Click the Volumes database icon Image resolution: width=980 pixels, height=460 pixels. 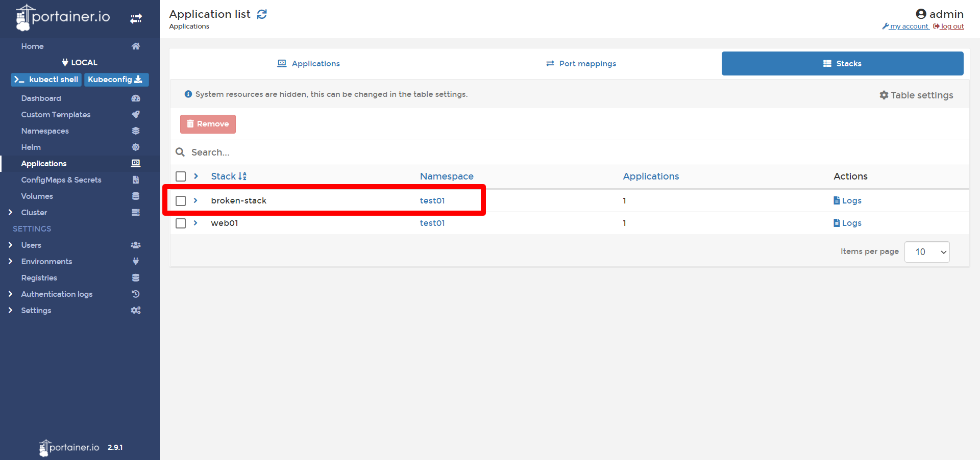coord(136,196)
